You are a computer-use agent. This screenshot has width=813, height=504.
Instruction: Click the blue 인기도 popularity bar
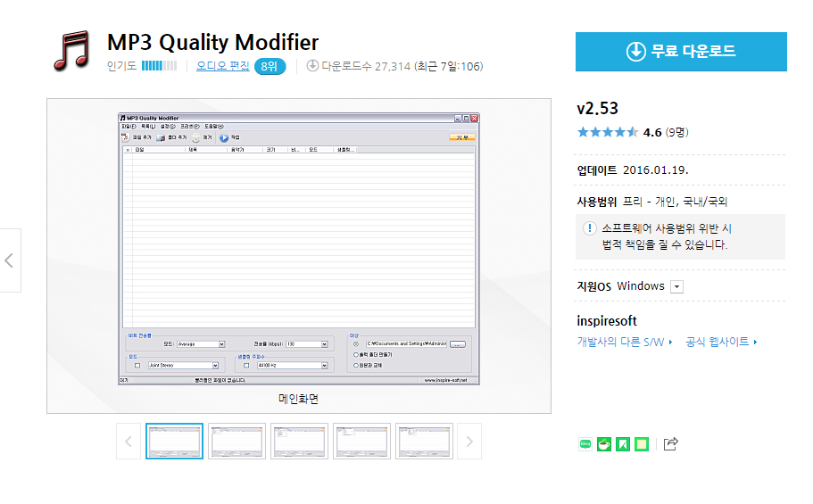159,66
